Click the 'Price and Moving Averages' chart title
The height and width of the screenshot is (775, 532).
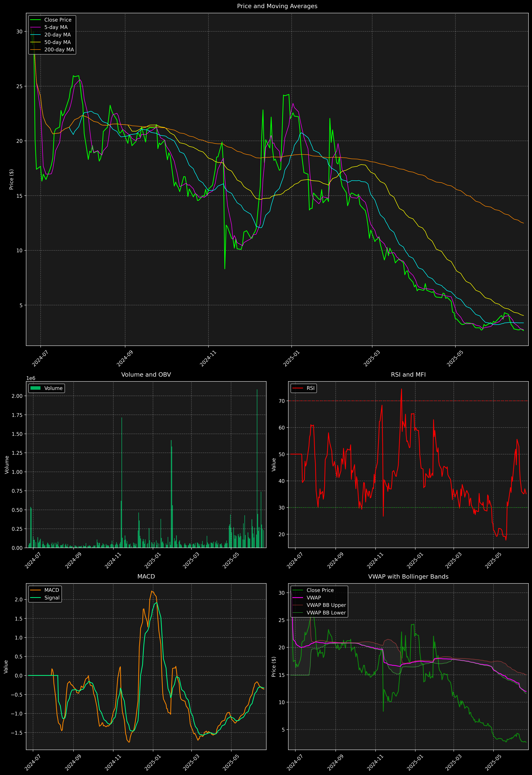pos(277,6)
